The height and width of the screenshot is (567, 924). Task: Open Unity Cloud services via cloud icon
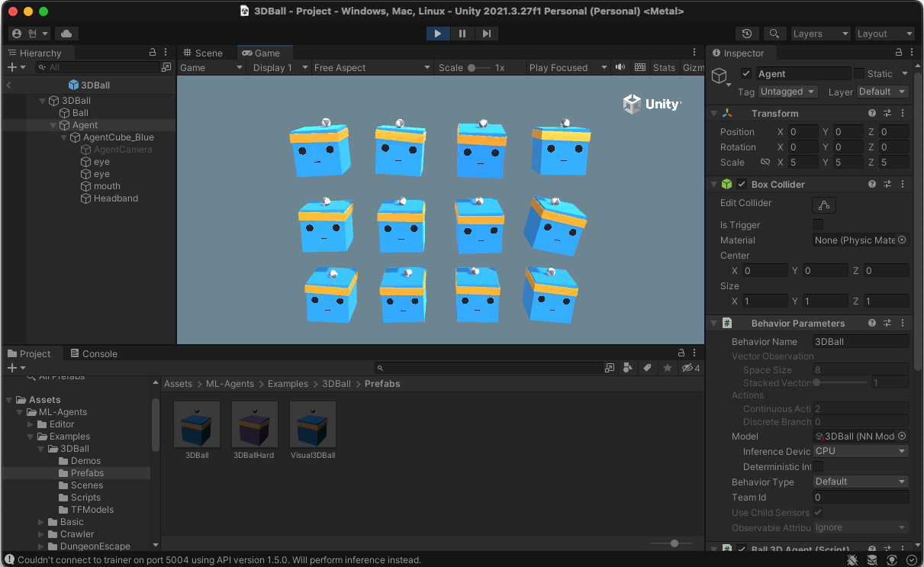(x=66, y=34)
